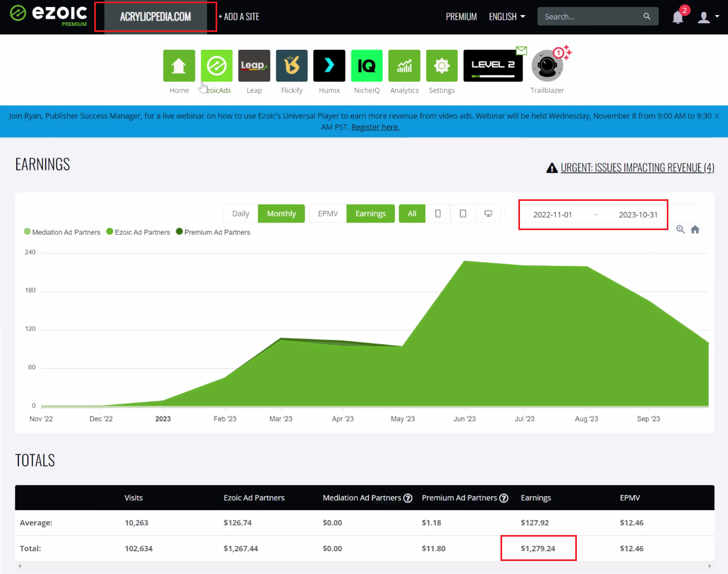Click the total earnings $1,279.24
Image resolution: width=728 pixels, height=574 pixels.
pos(538,549)
